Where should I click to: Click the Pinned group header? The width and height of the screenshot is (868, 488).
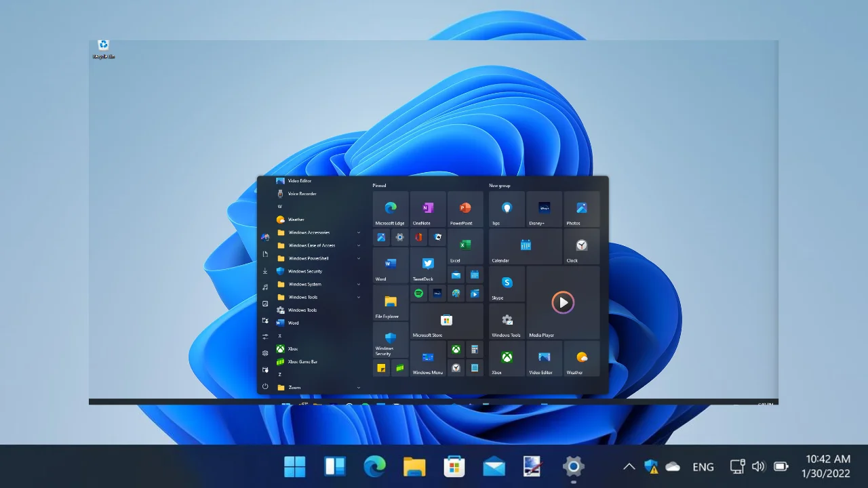(379, 185)
